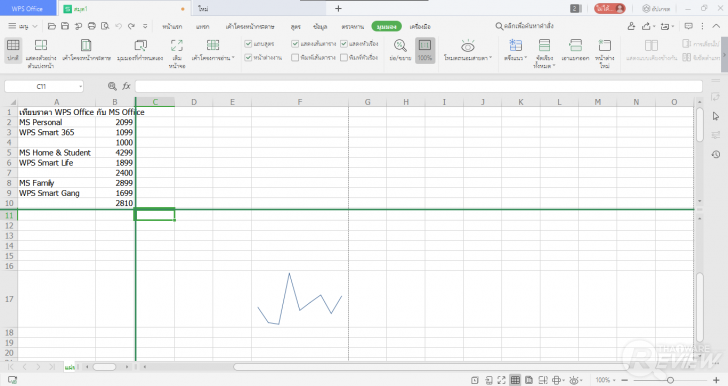Open the Menu dropdown with hamburger icon
The height and width of the screenshot is (386, 728).
(x=23, y=26)
